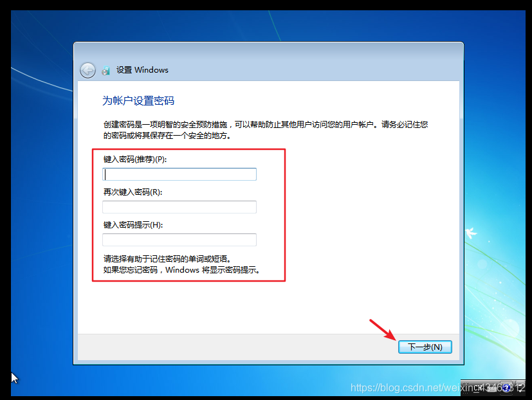Click the setup icon beside 设置 Windows
Screen dimensions: 532x400
coord(106,71)
